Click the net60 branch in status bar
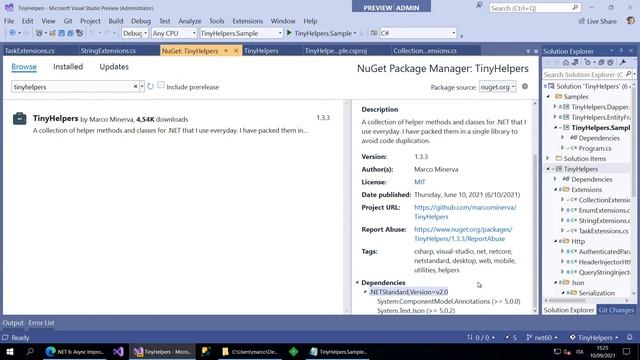 542,337
